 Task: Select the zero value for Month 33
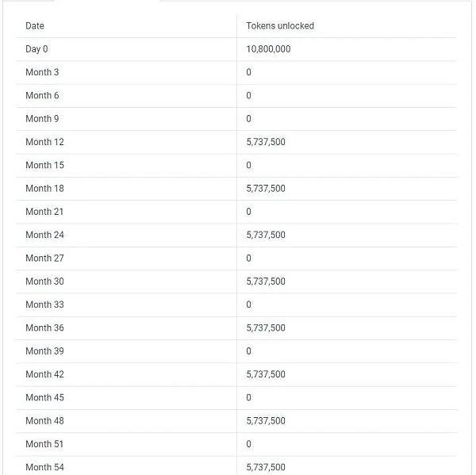248,305
